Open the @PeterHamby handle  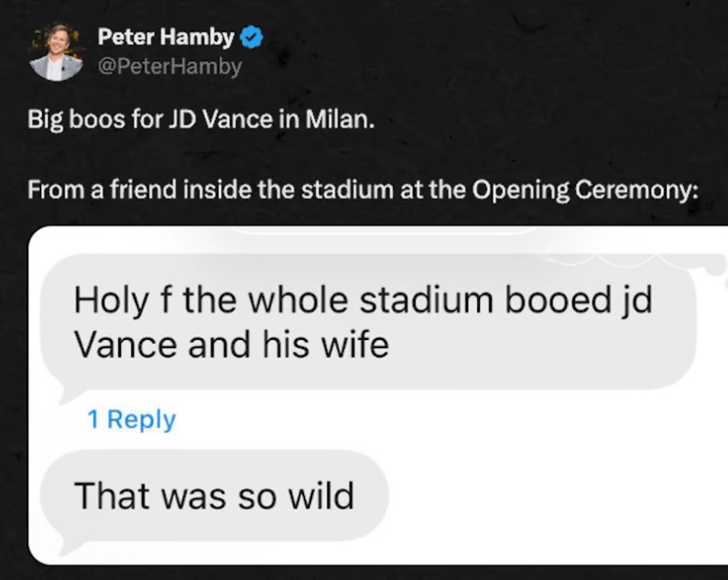coord(169,67)
